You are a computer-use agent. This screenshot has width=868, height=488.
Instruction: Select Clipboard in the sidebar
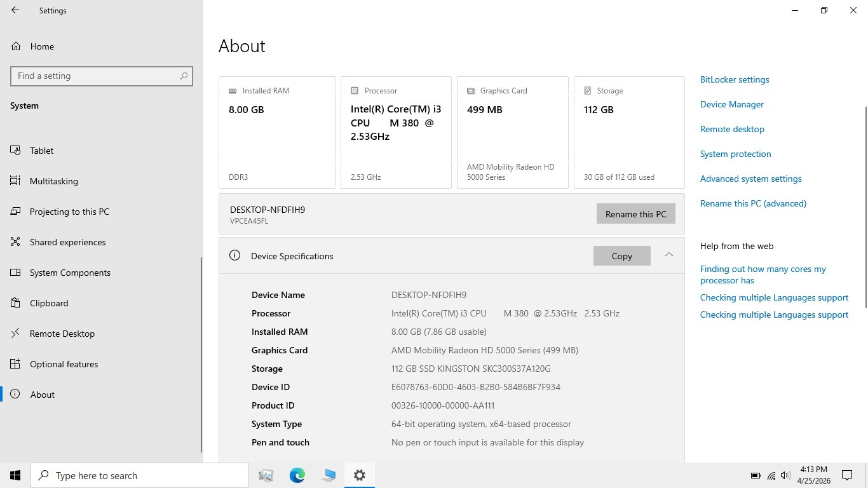(102, 303)
